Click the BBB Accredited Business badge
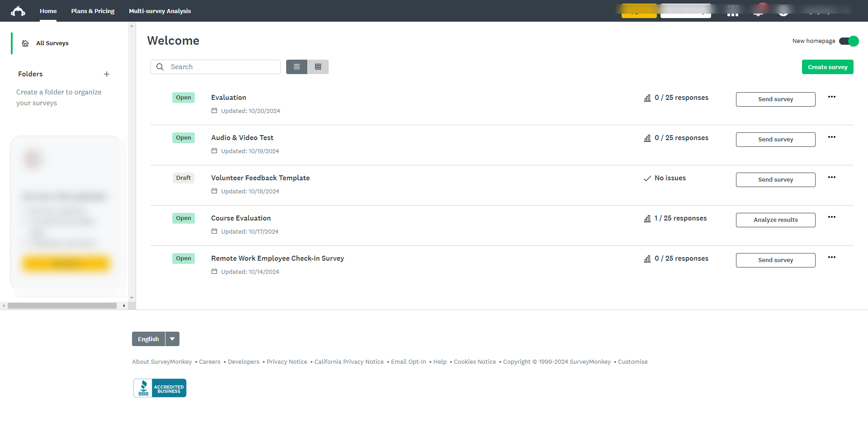 pyautogui.click(x=160, y=388)
